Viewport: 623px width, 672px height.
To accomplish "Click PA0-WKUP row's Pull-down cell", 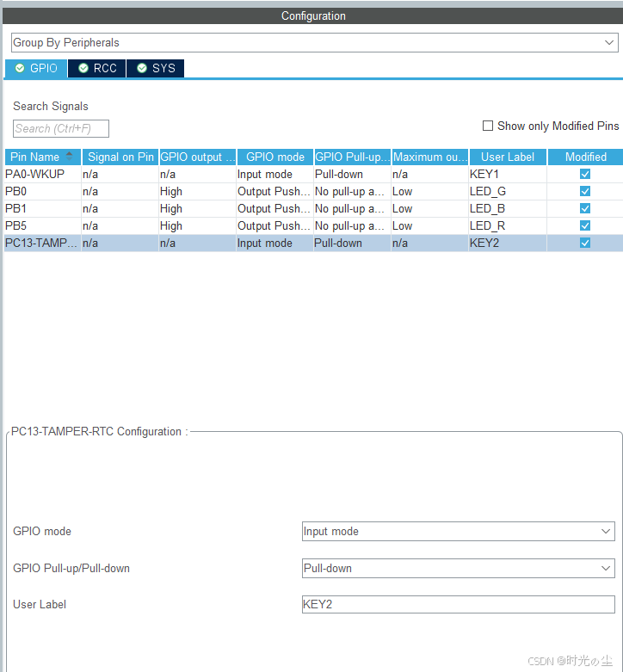I will (352, 174).
